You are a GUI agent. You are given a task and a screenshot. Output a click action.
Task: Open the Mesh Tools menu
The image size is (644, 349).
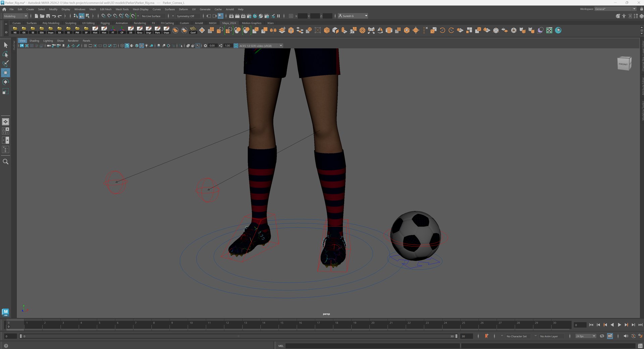click(x=122, y=9)
